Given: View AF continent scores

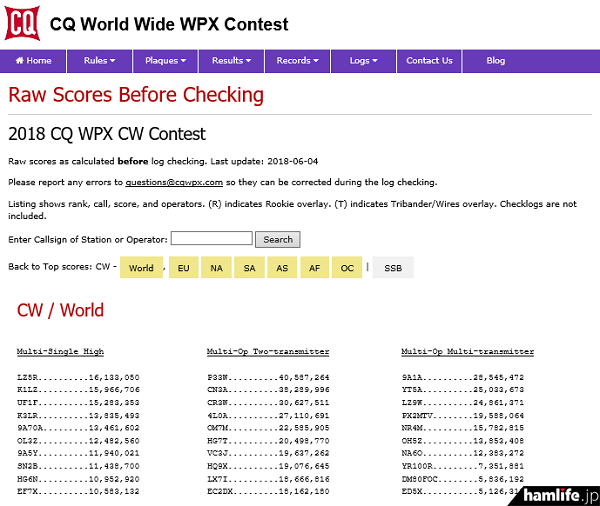Looking at the screenshot, I should click(x=314, y=268).
